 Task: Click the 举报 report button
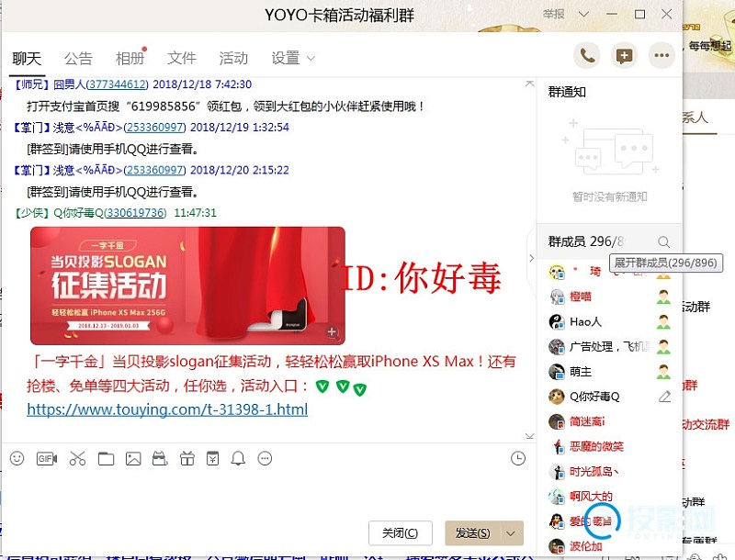tap(554, 15)
